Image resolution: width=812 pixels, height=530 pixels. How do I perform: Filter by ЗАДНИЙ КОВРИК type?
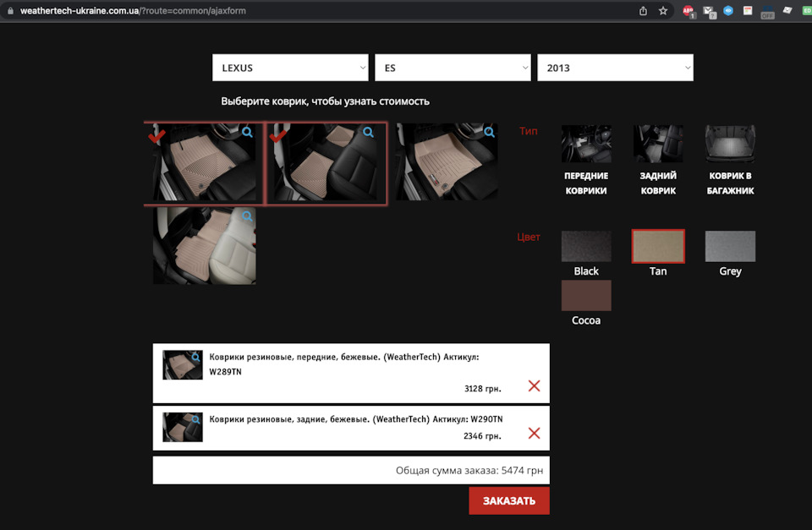658,161
